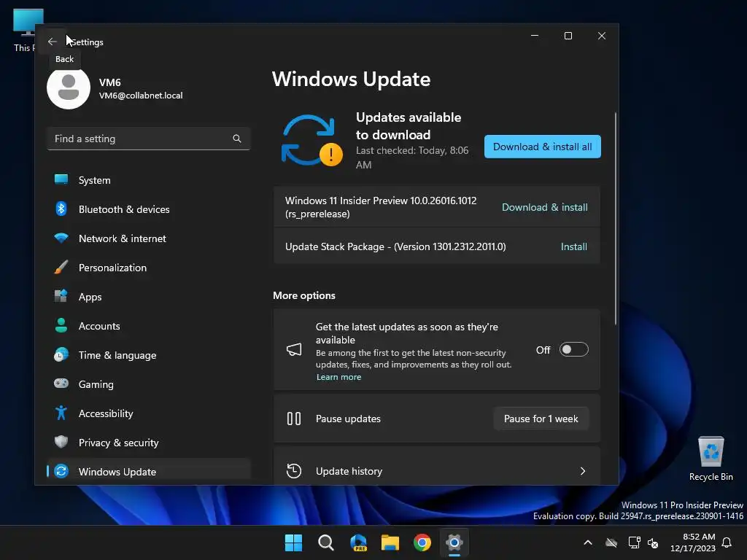Click the taskbar clock and date
The image size is (747, 560).
pos(693,542)
